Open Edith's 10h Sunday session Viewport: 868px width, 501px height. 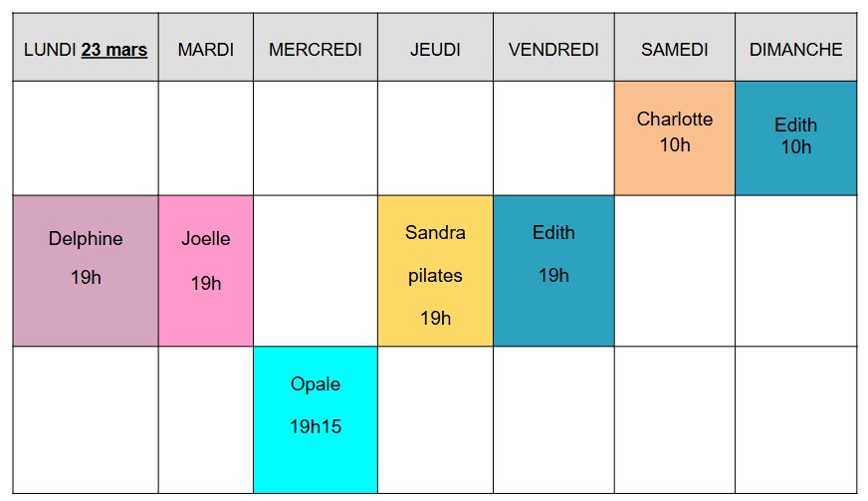(x=795, y=138)
